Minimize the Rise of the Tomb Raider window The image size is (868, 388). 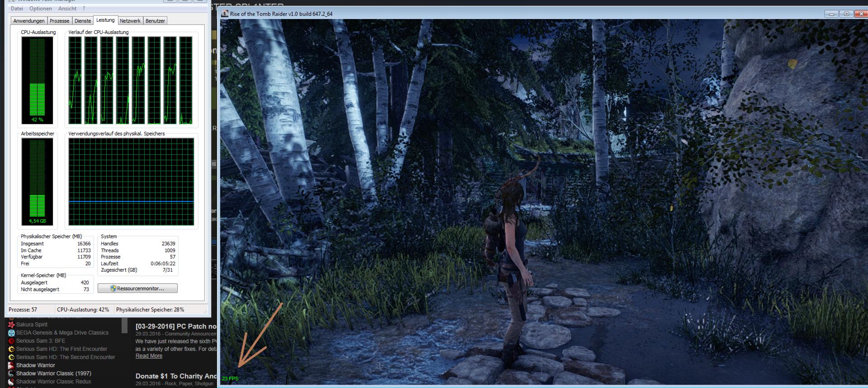click(831, 14)
